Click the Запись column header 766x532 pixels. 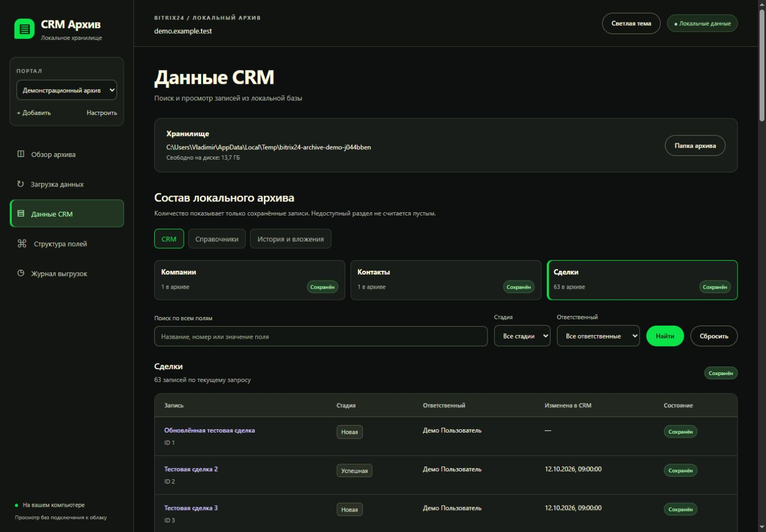tap(174, 406)
